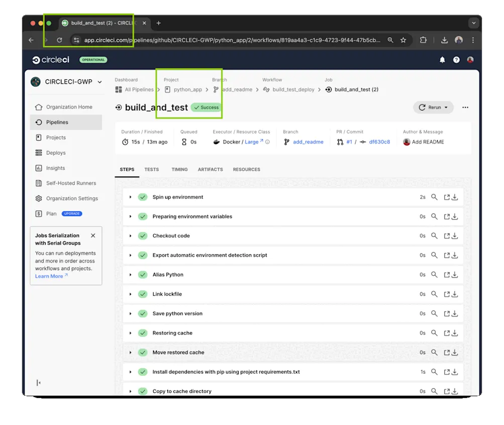Viewport: 504px width, 425px height.
Task: Open Insights in the sidebar
Action: 66,168
